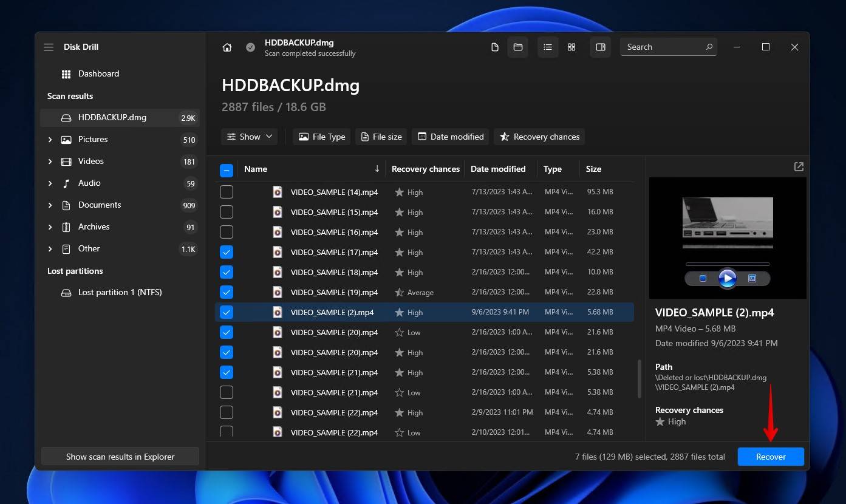Toggle the select-all checkbox in the header
This screenshot has width=846, height=504.
click(x=227, y=171)
